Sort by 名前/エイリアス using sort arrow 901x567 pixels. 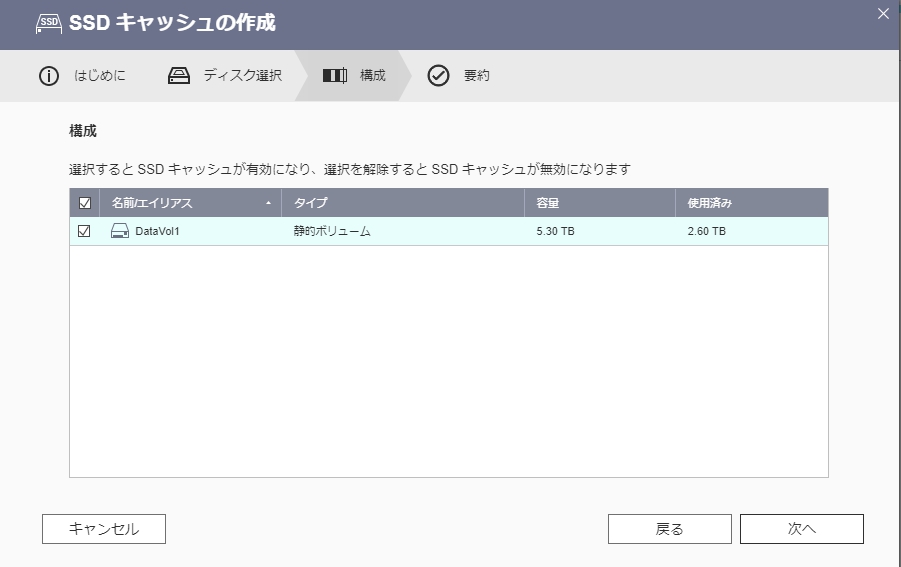[268, 203]
